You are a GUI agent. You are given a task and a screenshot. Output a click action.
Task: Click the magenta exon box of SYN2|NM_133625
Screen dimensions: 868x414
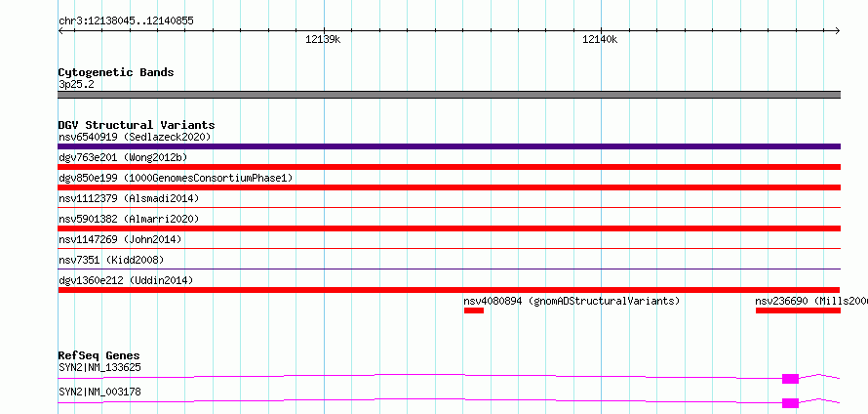[791, 379]
